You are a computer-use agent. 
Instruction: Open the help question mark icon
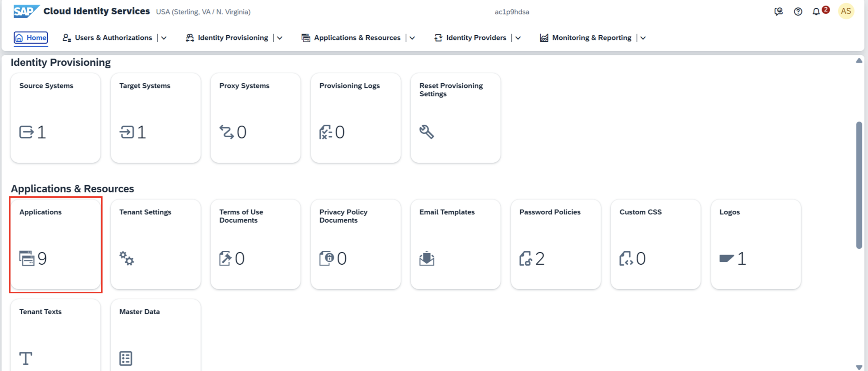797,12
